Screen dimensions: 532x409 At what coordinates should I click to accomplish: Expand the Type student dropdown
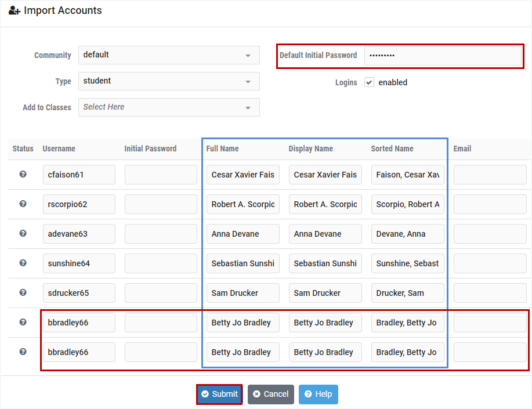click(169, 81)
